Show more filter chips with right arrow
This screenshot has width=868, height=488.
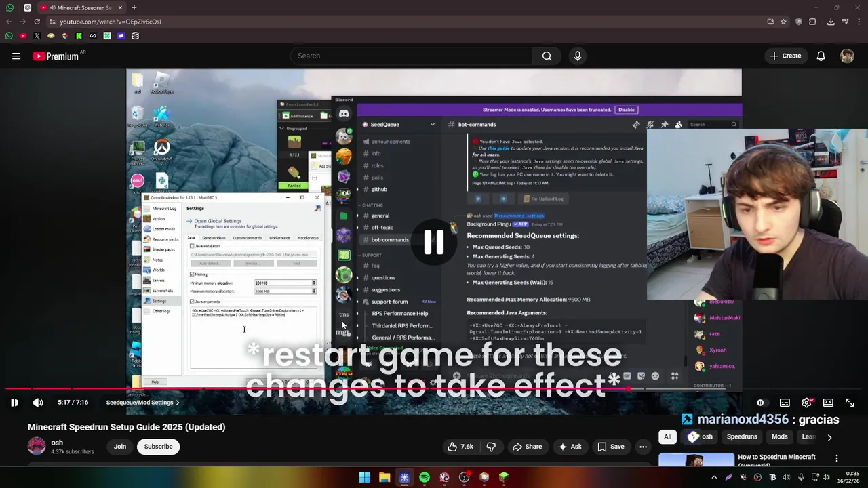(x=829, y=437)
